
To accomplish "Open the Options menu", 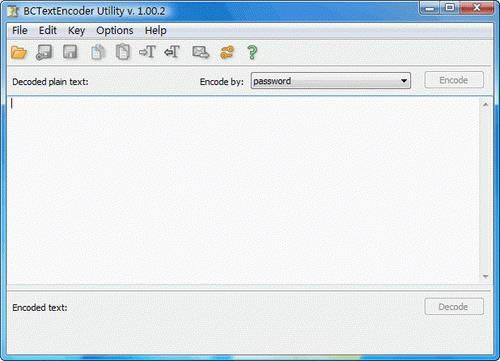I will coord(115,30).
